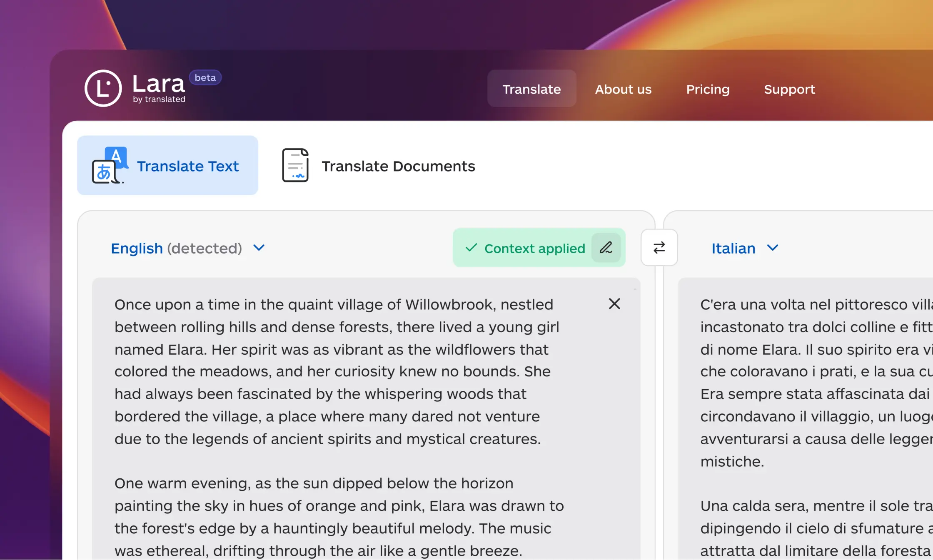Open the Pricing page
Viewport: 933px width, 560px height.
pos(708,89)
